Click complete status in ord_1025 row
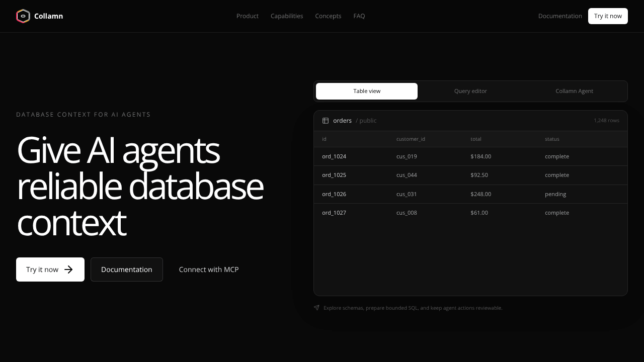 tap(557, 175)
